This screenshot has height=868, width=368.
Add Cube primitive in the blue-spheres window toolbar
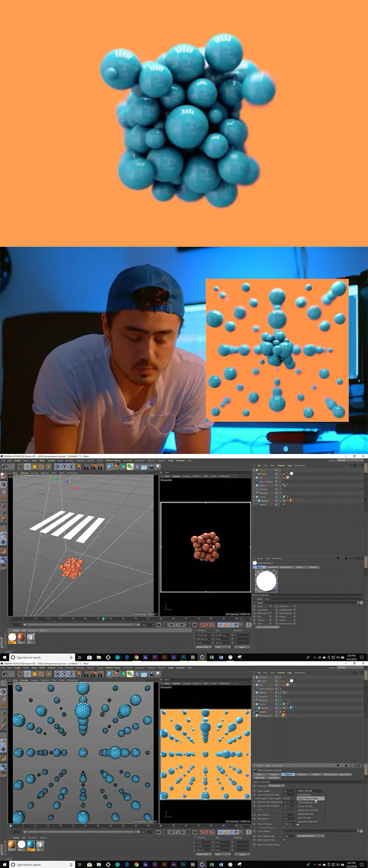pyautogui.click(x=110, y=674)
